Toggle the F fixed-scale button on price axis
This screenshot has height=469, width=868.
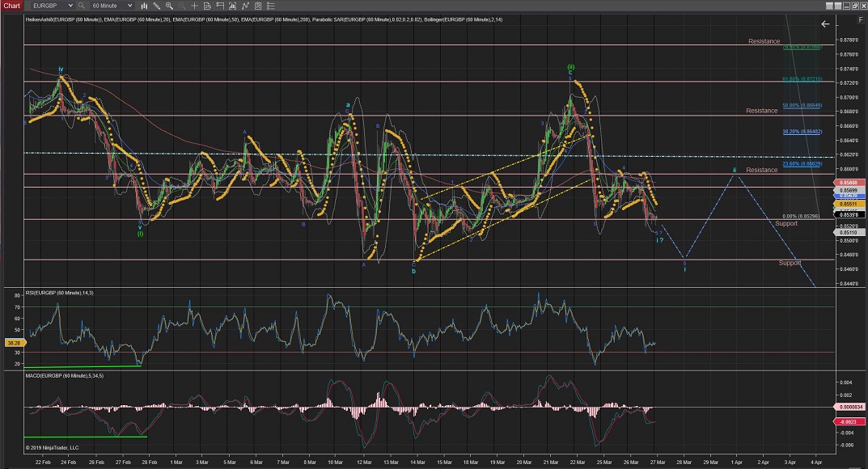[860, 18]
